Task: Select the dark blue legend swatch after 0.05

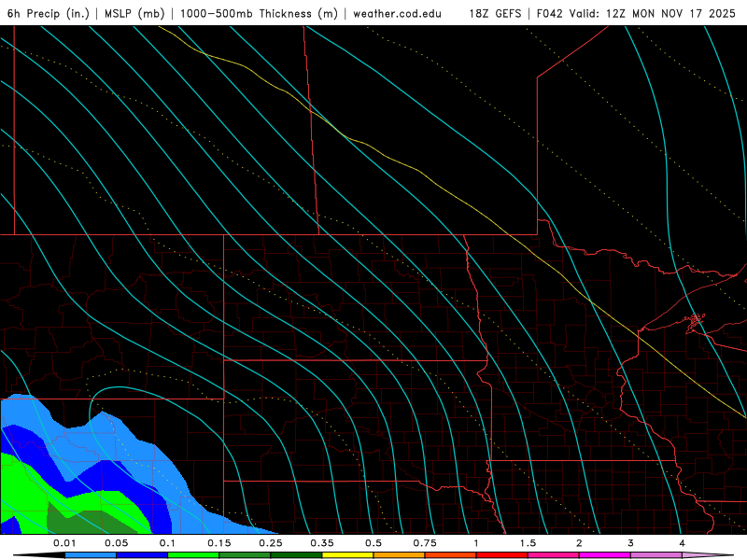Action: pos(142,555)
